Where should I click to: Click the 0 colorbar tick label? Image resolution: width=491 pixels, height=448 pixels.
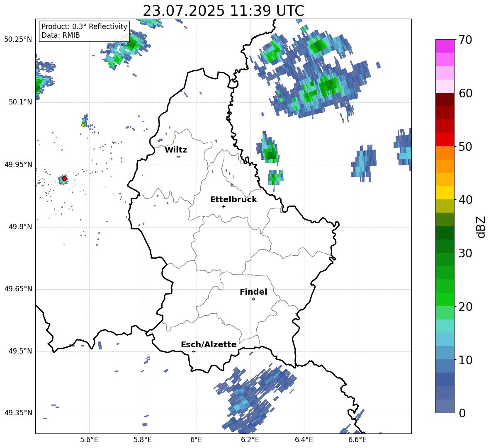point(462,413)
